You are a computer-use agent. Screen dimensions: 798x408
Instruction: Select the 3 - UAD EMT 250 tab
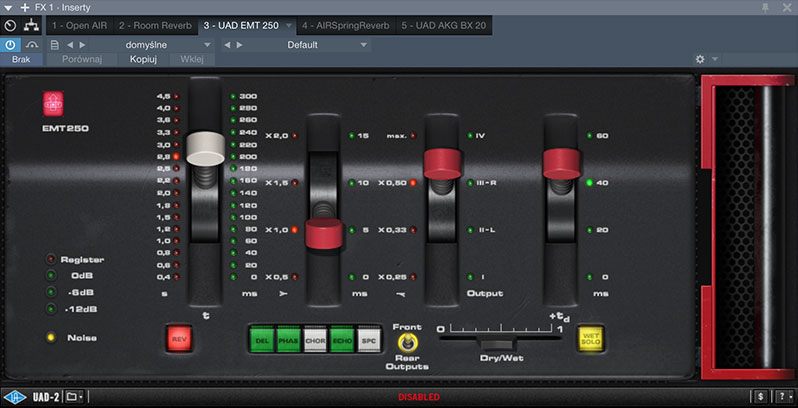tap(241, 25)
